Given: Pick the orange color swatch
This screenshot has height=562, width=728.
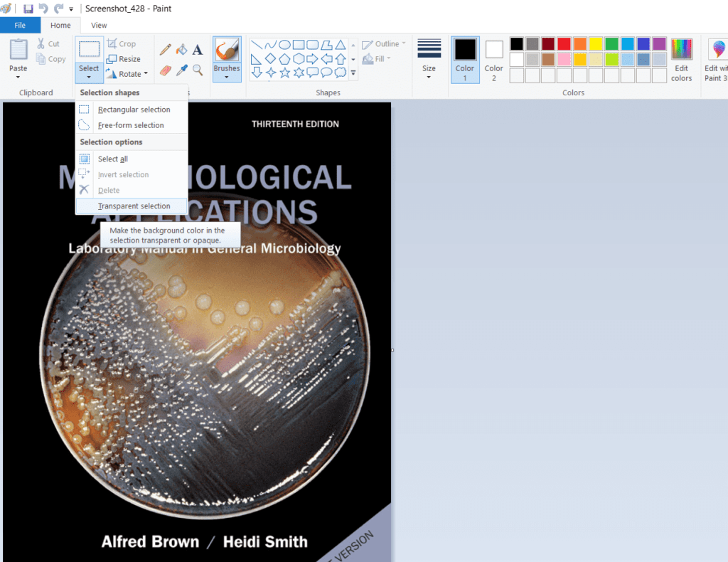Looking at the screenshot, I should click(x=580, y=43).
